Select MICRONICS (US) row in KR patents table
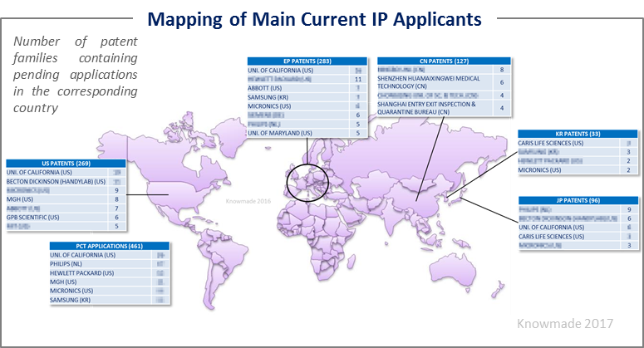The image size is (644, 348). 578,170
